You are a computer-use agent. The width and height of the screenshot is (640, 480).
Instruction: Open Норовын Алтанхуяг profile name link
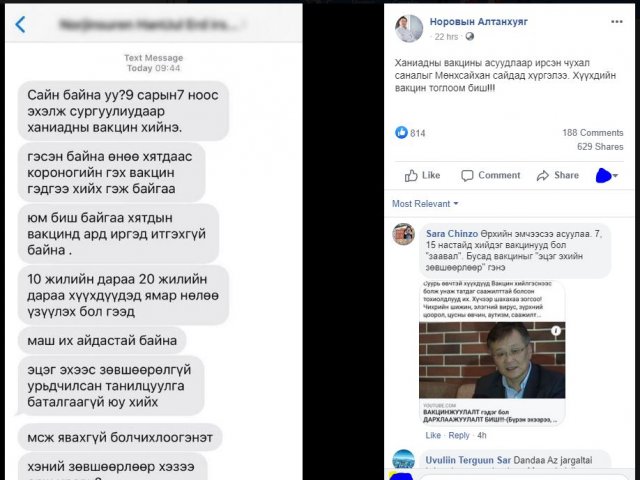(x=478, y=22)
